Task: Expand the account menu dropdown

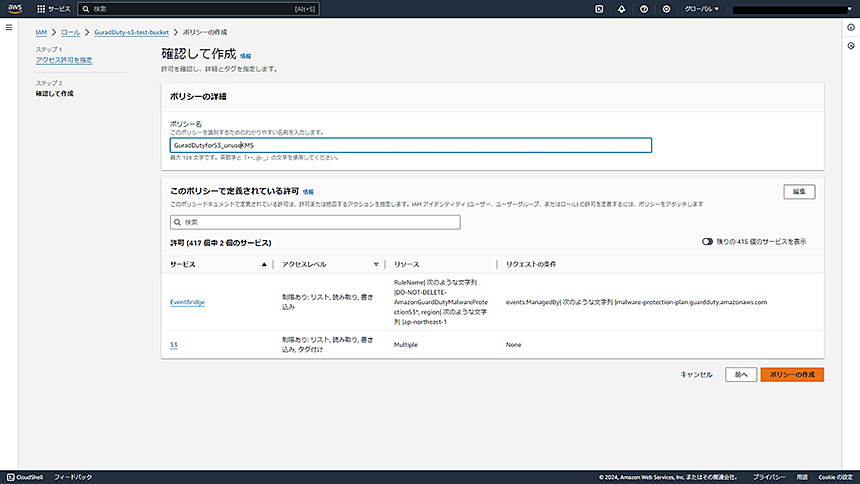Action: tap(793, 9)
